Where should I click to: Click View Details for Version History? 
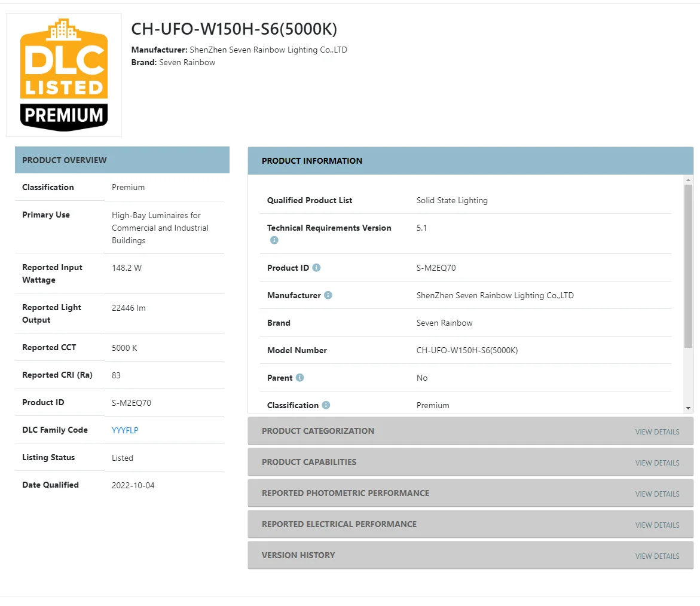point(657,556)
